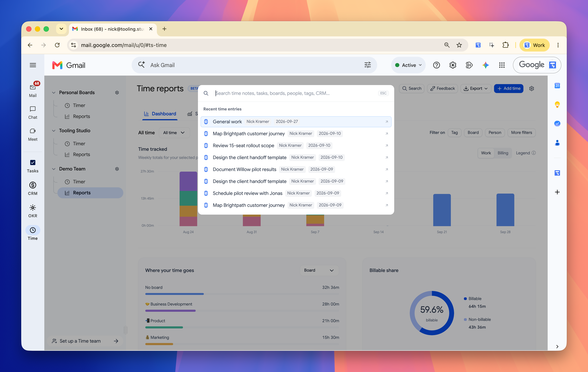Image resolution: width=588 pixels, height=372 pixels.
Task: Collapse the Tooling Studio section
Action: click(54, 131)
